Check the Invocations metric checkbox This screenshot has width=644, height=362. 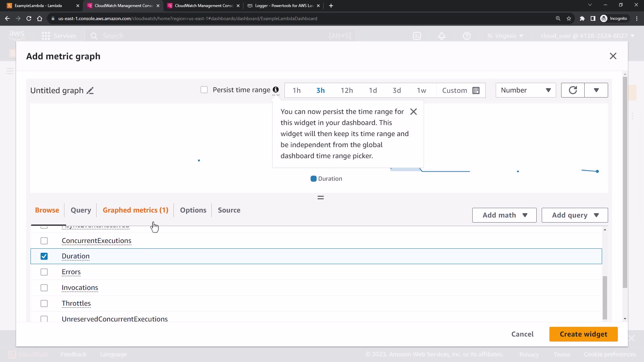click(44, 288)
